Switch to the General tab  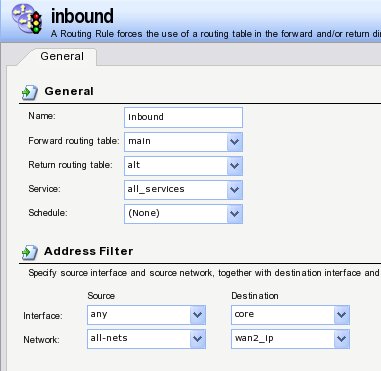pyautogui.click(x=62, y=56)
